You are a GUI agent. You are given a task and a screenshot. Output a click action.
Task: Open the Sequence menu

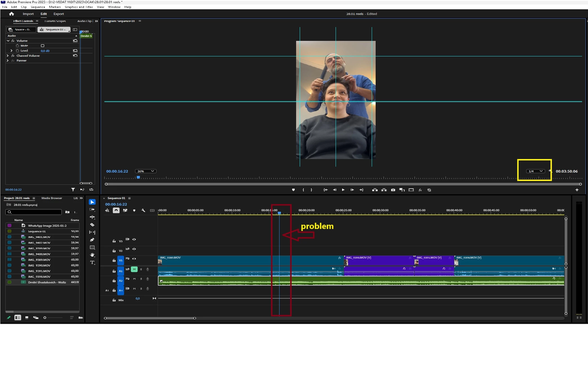(x=38, y=7)
